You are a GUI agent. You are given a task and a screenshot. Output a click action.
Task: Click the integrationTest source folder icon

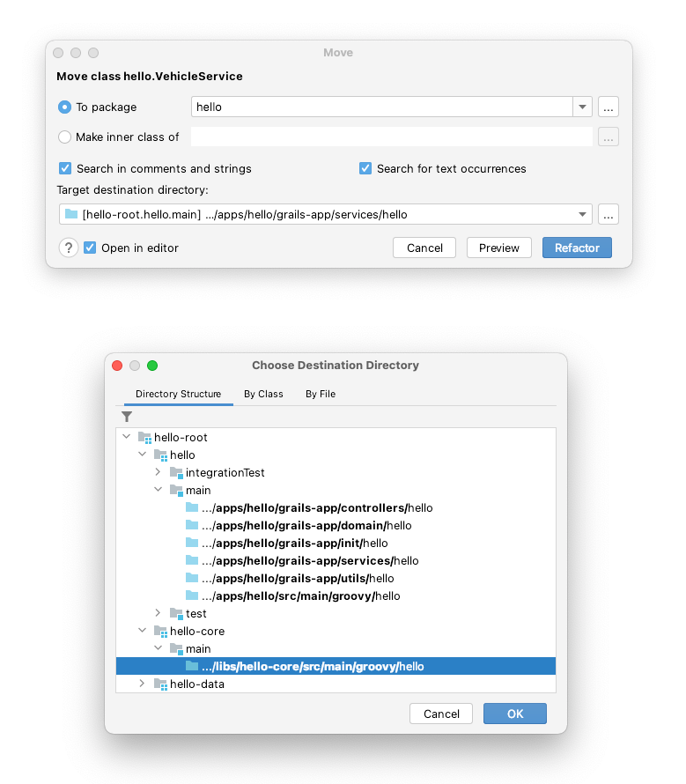[176, 472]
